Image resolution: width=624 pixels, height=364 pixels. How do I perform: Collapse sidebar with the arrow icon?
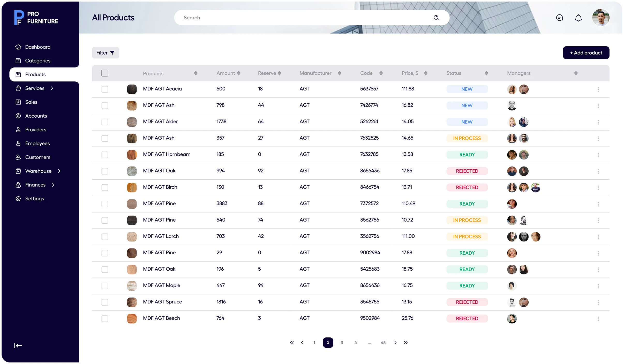(18, 346)
